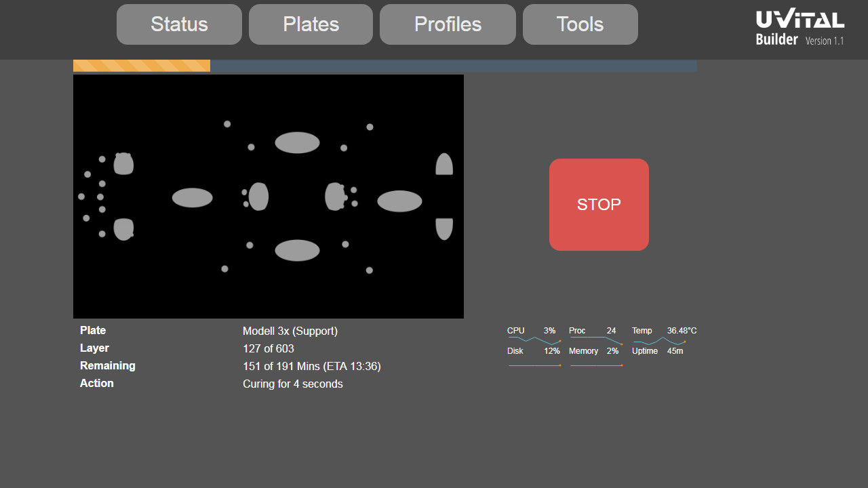Click the CPU usage sparkline graph
This screenshot has height=488, width=868.
(x=534, y=340)
